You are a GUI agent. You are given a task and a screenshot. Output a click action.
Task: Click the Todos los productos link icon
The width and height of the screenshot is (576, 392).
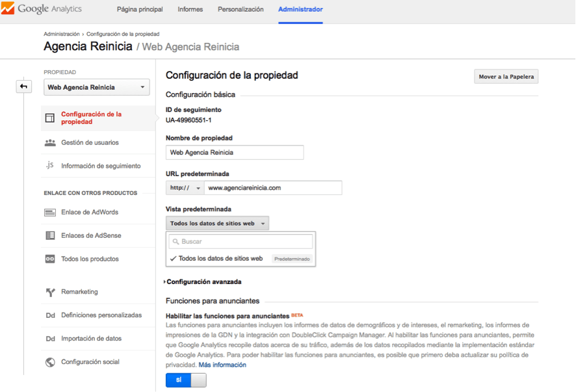point(50,259)
